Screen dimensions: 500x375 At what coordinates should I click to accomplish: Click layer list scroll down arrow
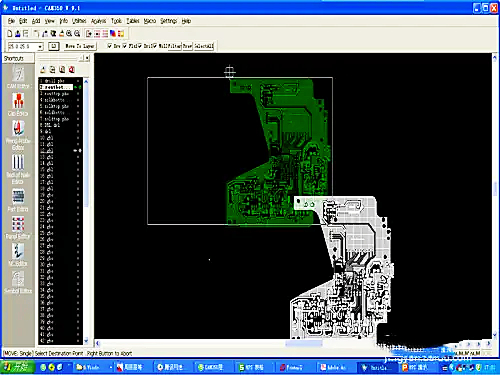click(x=86, y=341)
